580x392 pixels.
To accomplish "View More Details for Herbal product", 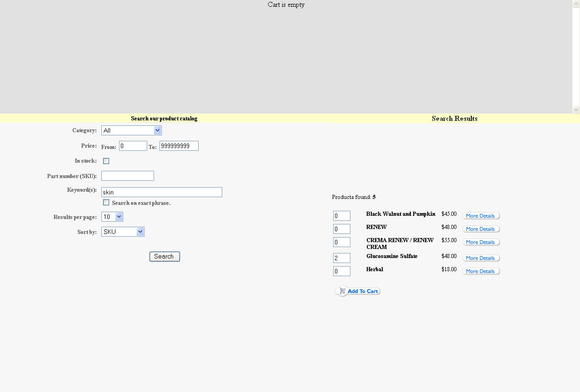I will [x=481, y=271].
